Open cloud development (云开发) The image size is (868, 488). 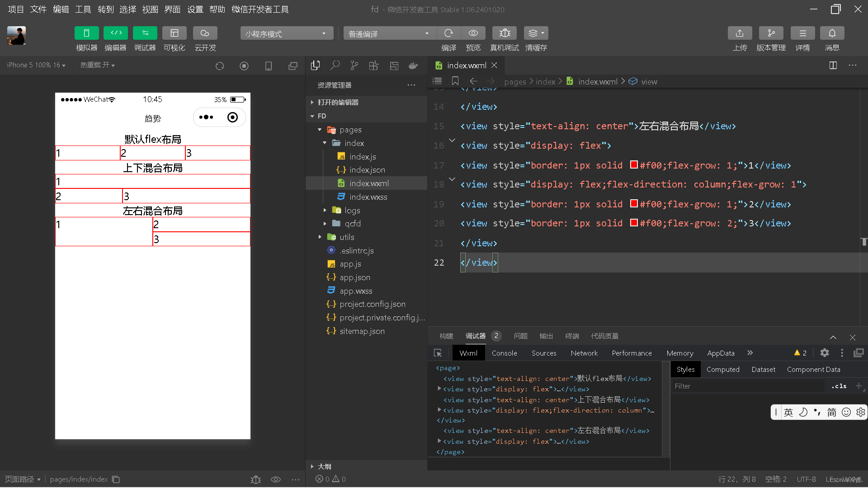[x=205, y=33]
